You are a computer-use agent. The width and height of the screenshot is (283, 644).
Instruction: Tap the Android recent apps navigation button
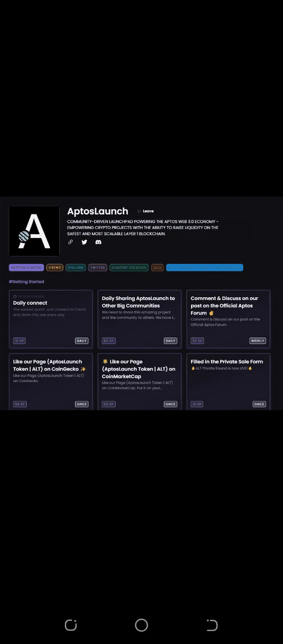(71, 625)
